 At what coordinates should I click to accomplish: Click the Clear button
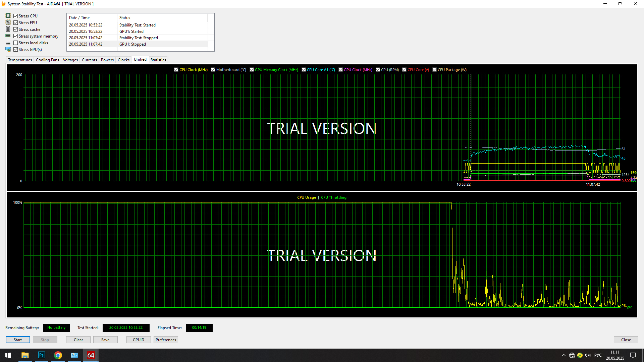point(78,340)
